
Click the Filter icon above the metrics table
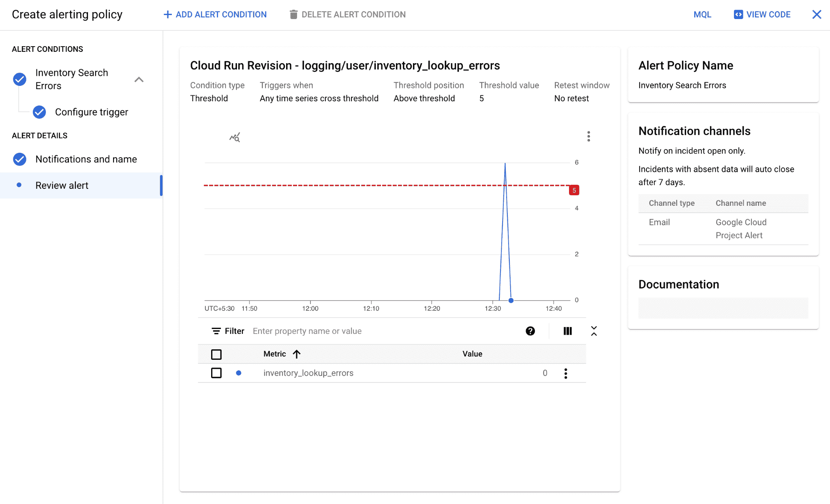(x=216, y=331)
